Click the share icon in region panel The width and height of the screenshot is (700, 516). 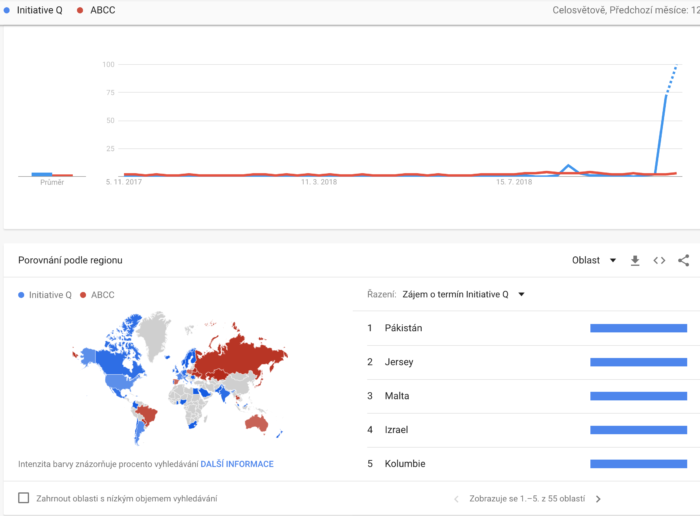click(x=684, y=260)
